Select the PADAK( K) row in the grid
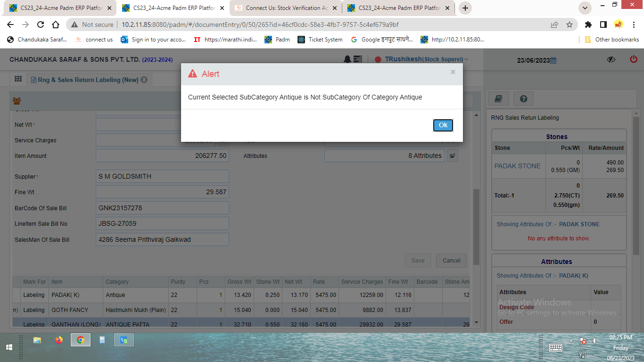 [x=241, y=295]
